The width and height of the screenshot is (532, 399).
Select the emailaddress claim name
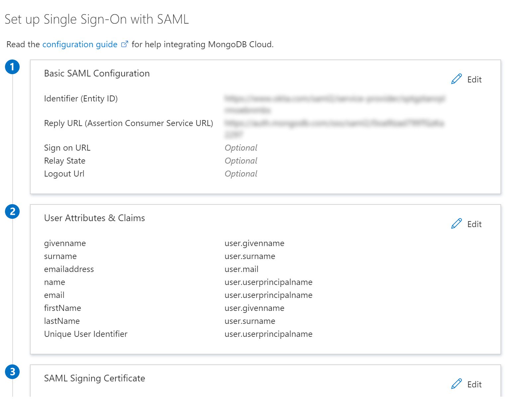pos(69,269)
